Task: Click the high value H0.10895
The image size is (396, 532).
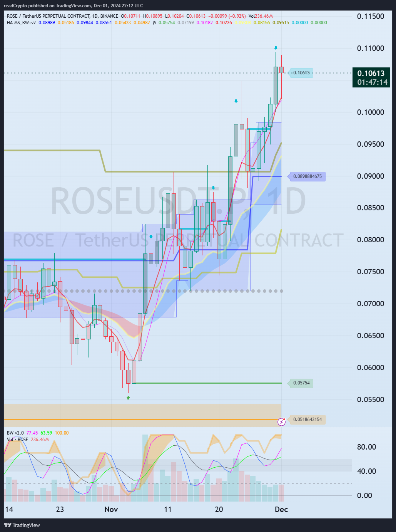Action: pyautogui.click(x=153, y=16)
